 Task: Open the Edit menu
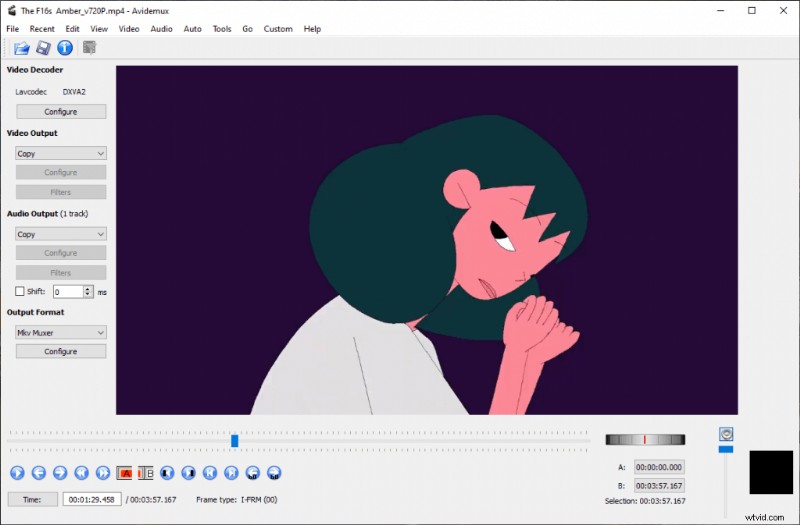(72, 29)
